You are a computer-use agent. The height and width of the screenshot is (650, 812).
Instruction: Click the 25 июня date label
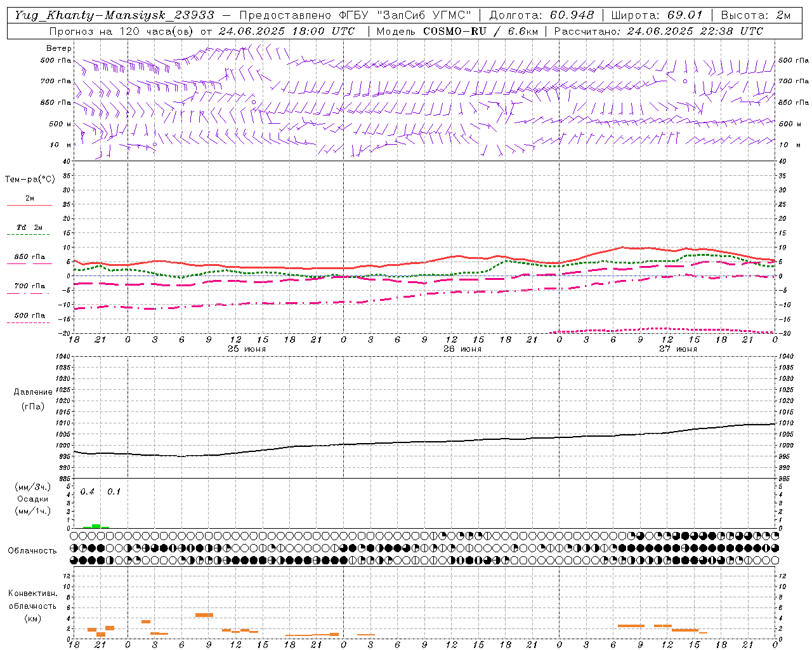coord(247,349)
